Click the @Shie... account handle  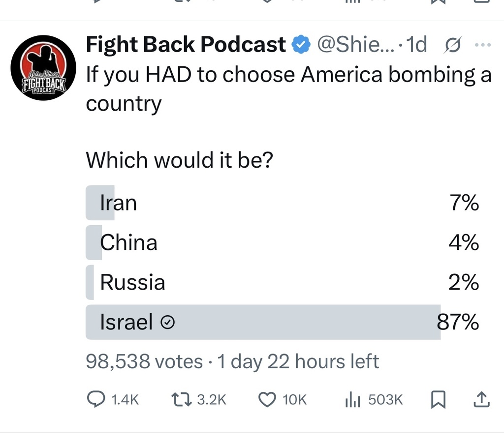pos(355,44)
